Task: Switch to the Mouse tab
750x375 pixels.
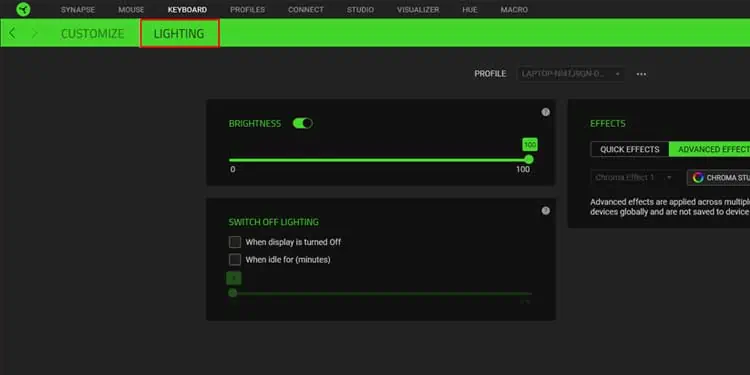Action: pos(131,10)
